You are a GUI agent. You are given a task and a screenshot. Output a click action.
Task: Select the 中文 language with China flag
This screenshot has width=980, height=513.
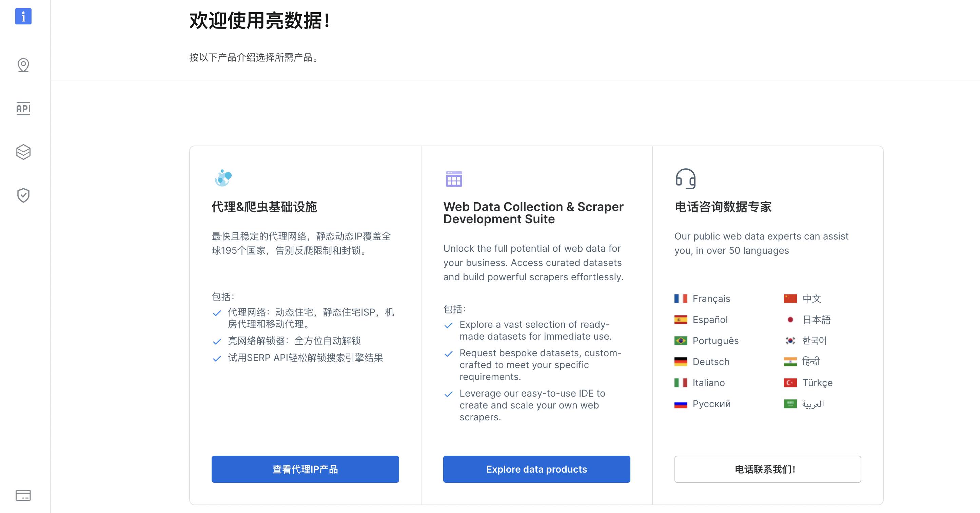point(811,299)
